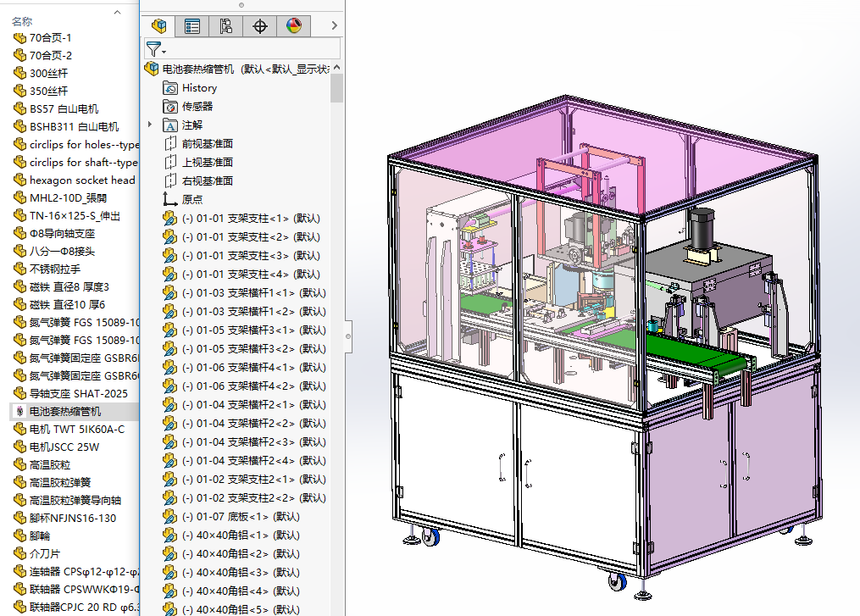
Task: Click the 脚轮 file icon
Action: 19,536
